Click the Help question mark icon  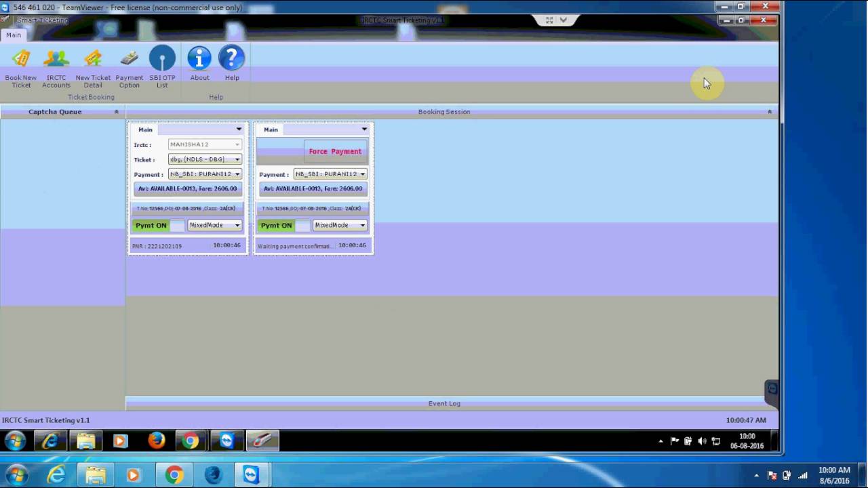[x=232, y=64]
